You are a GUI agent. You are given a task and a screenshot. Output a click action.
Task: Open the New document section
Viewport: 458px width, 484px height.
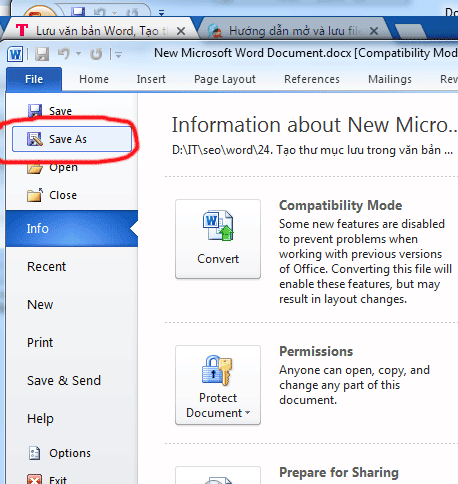click(40, 305)
